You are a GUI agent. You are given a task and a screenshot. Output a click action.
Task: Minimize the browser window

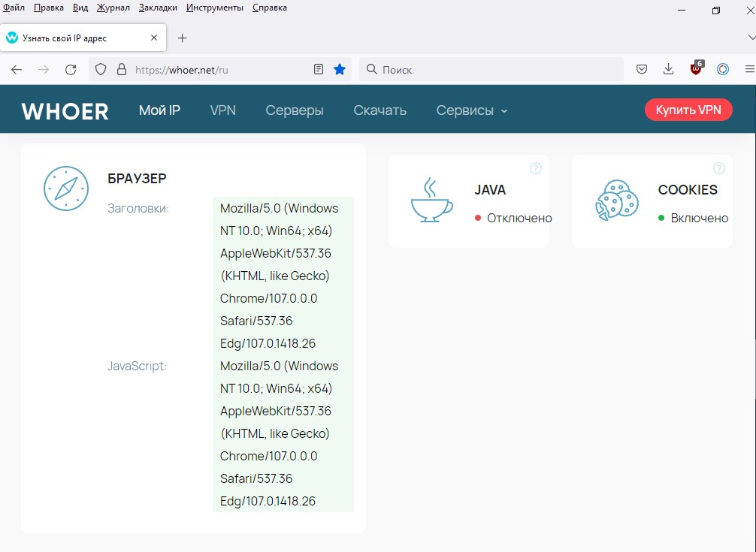pos(682,10)
